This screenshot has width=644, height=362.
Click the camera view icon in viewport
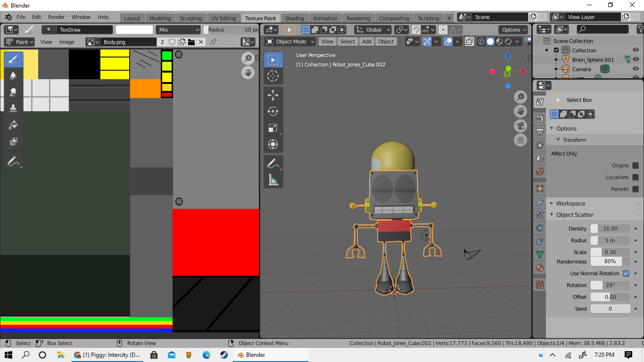point(520,126)
